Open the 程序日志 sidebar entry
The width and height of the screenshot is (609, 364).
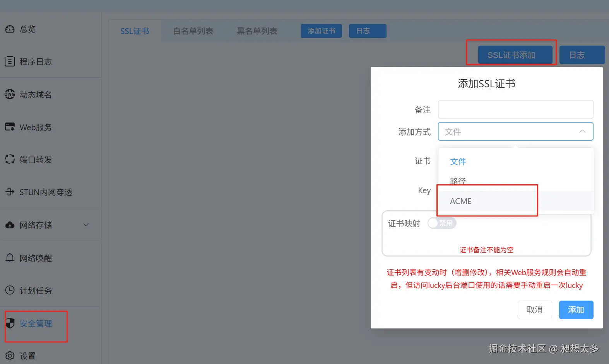click(36, 61)
